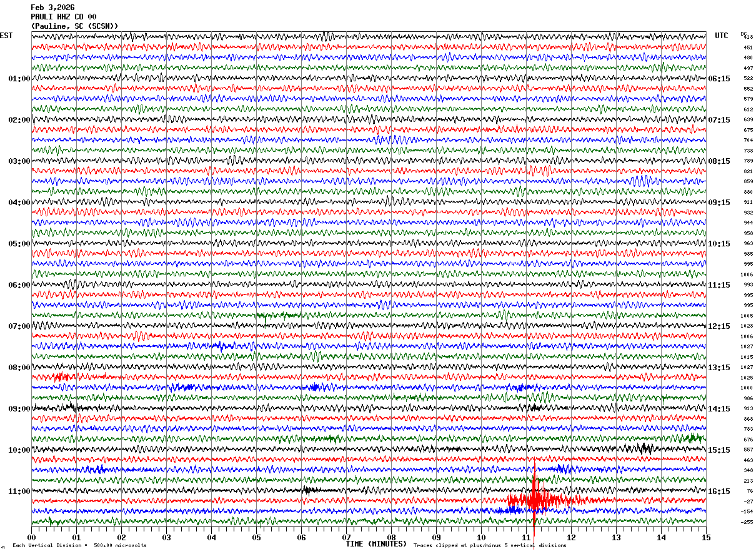This screenshot has height=554, width=756.
Task: Click the traces clipped footnote text
Action: pos(490,545)
